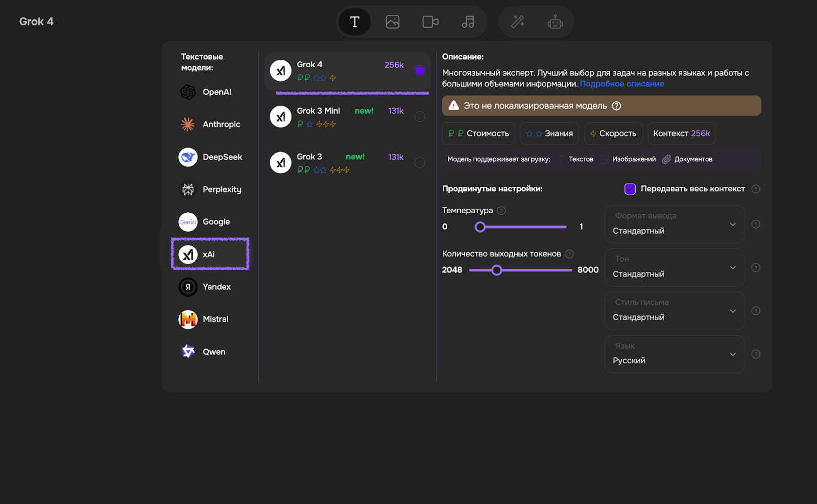Switch to the video generation icon
The image size is (817, 504).
click(x=430, y=22)
